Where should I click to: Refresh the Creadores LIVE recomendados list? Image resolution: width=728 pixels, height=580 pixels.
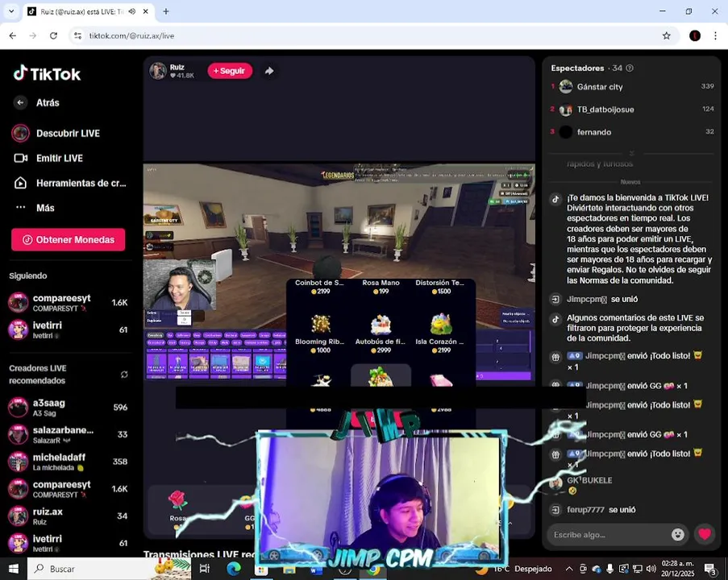click(x=124, y=375)
